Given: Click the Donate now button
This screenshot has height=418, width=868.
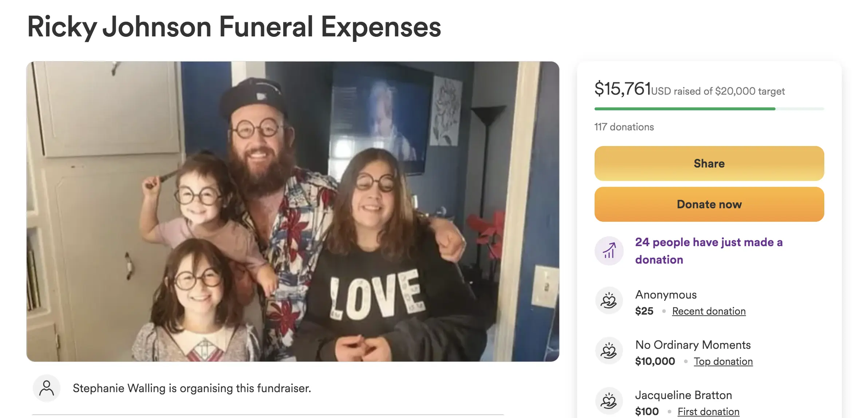Looking at the screenshot, I should (709, 204).
